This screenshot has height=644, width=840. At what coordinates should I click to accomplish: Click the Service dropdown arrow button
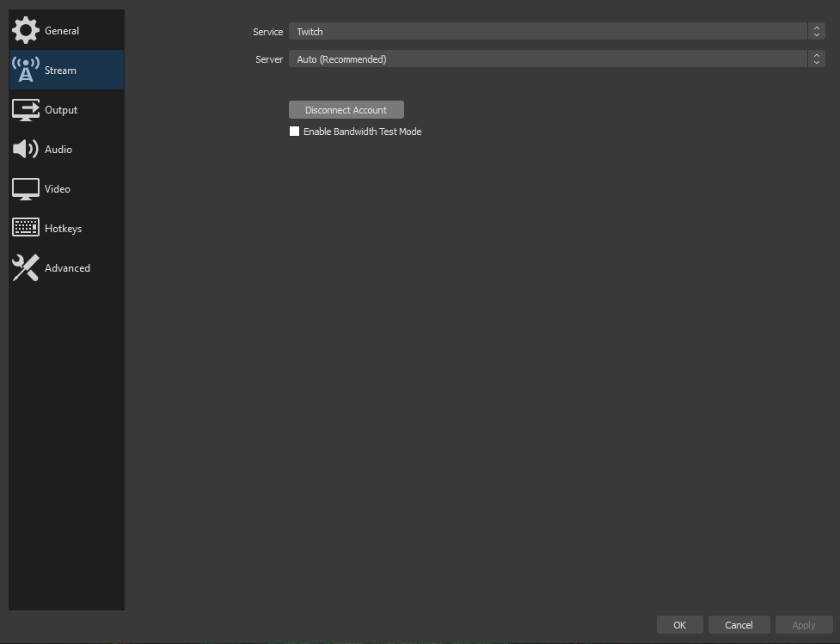click(x=817, y=32)
